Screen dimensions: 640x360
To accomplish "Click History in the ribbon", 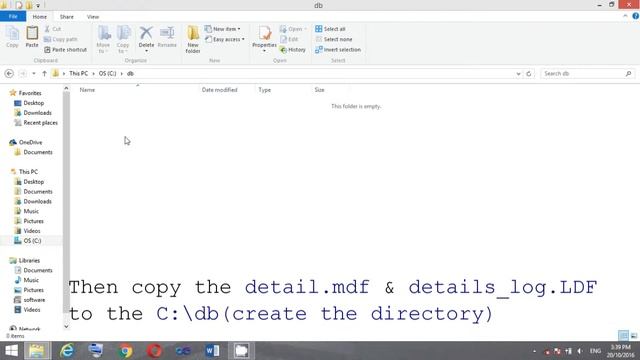I will pos(293,49).
